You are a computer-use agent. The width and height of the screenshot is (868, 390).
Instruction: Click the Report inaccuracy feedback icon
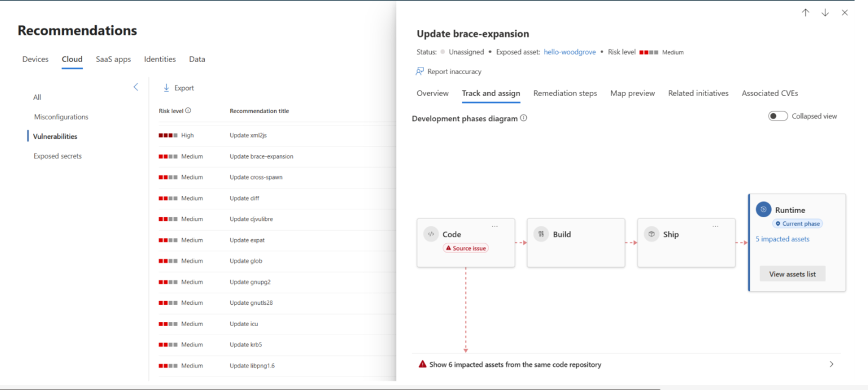420,71
